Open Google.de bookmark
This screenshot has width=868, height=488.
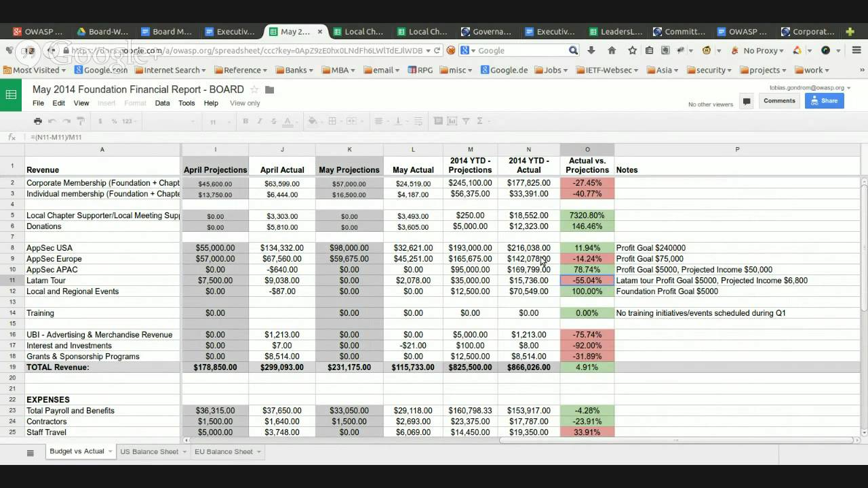coord(503,70)
